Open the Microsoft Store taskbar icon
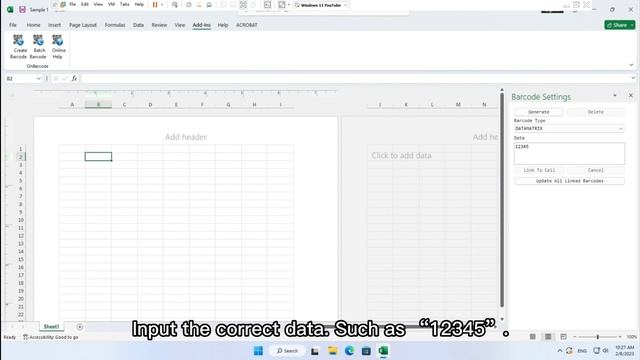Image resolution: width=640 pixels, height=360 pixels. (366, 351)
